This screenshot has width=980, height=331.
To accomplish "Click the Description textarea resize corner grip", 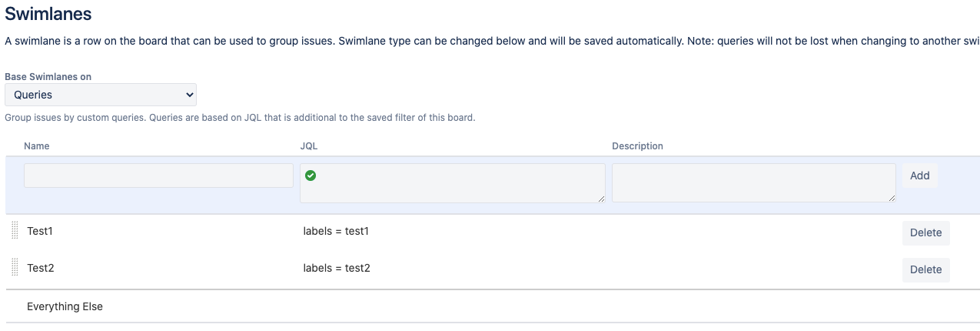I will [892, 199].
